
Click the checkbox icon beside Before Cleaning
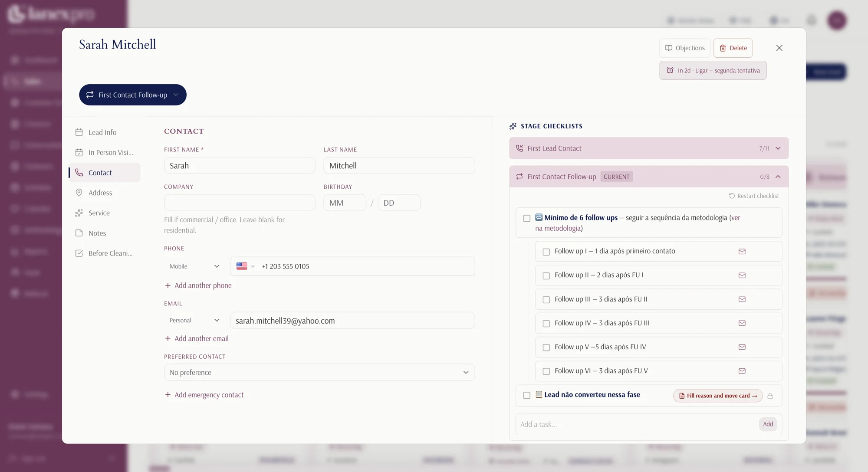79,253
